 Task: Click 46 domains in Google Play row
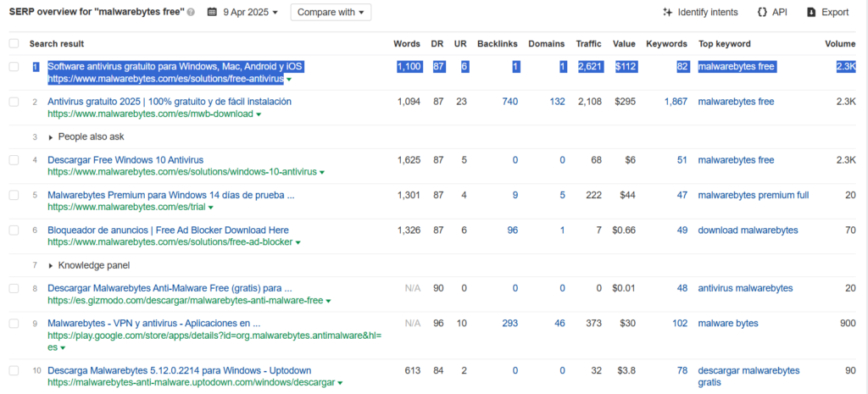(x=559, y=323)
